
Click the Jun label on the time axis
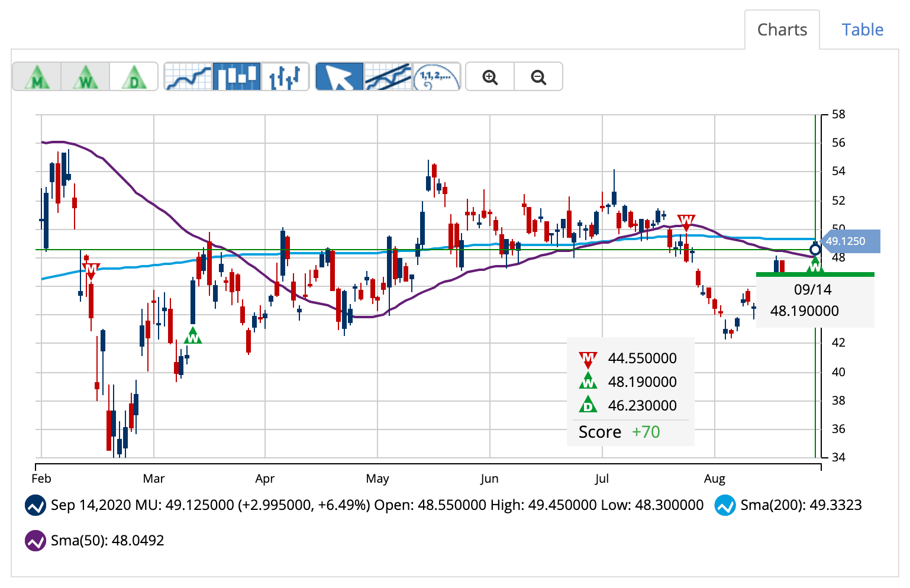click(489, 479)
